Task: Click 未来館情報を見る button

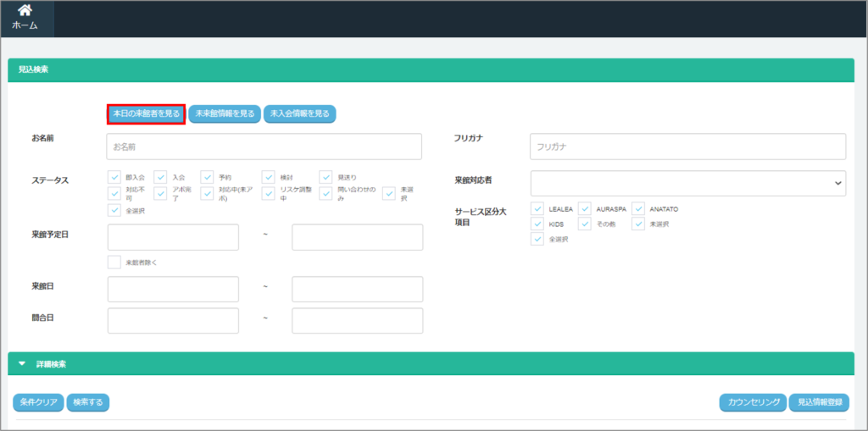Action: click(225, 114)
